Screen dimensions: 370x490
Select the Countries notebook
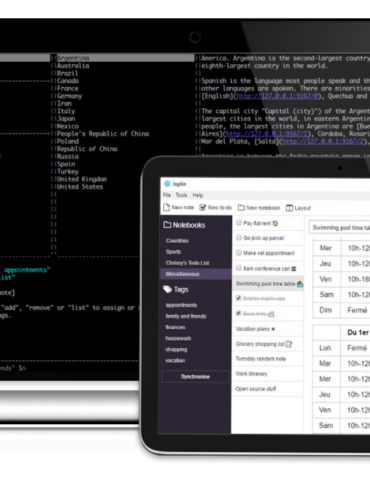[177, 241]
